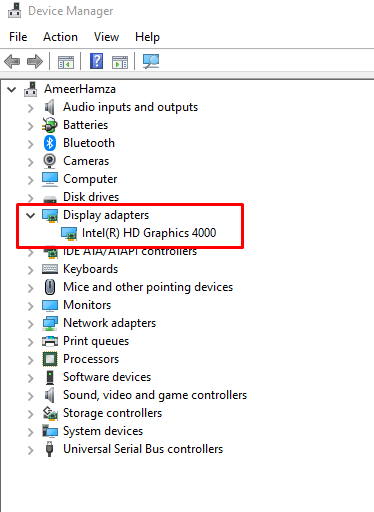The width and height of the screenshot is (374, 512).
Task: Expand the Processors node
Action: pyautogui.click(x=31, y=360)
